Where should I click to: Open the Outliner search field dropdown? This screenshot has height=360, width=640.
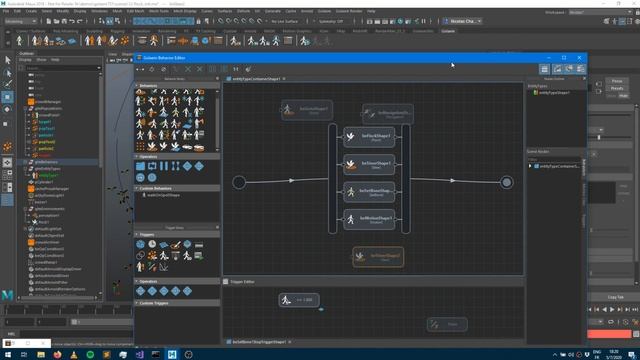pyautogui.click(x=99, y=68)
